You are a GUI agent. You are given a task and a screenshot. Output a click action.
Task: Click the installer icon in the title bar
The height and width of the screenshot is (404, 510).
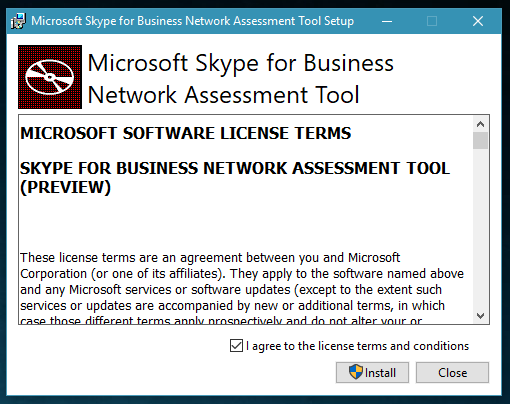tap(18, 21)
